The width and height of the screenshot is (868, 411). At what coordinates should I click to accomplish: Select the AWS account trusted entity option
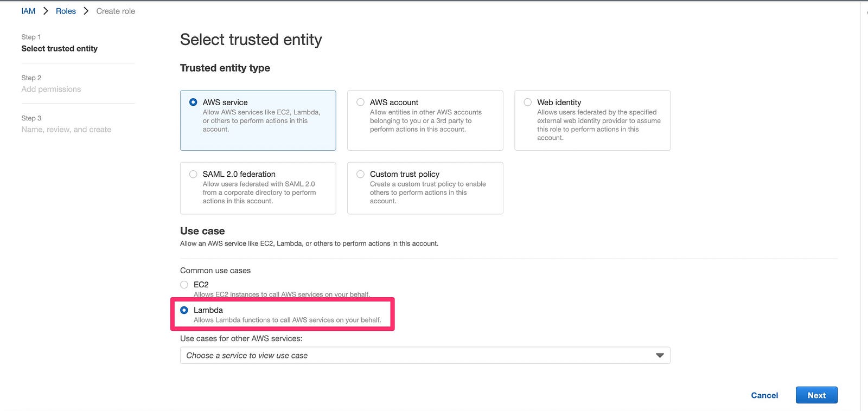[x=360, y=102]
